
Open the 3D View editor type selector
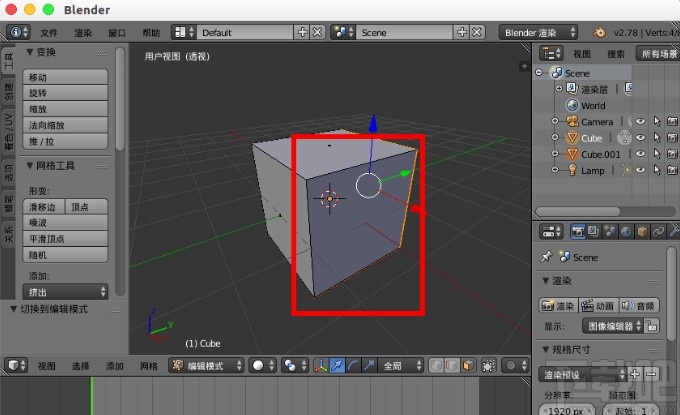click(x=16, y=366)
